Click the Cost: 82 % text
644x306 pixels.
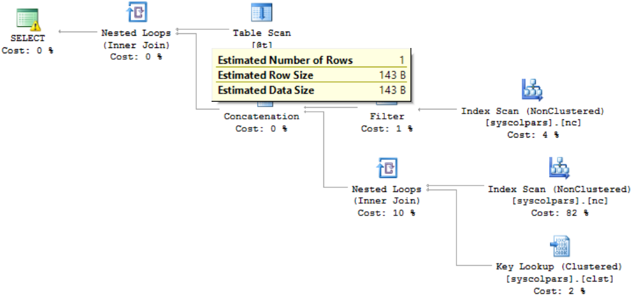click(x=559, y=213)
